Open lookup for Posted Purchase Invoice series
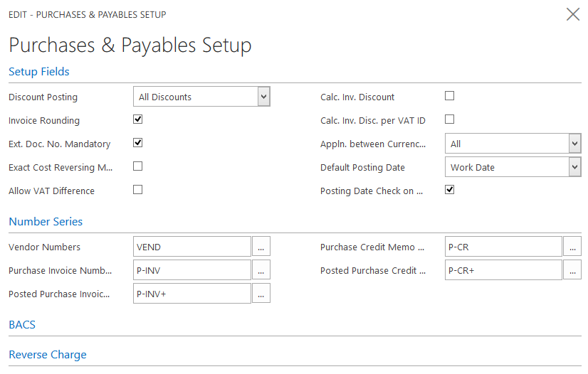588x374 pixels. coord(261,294)
